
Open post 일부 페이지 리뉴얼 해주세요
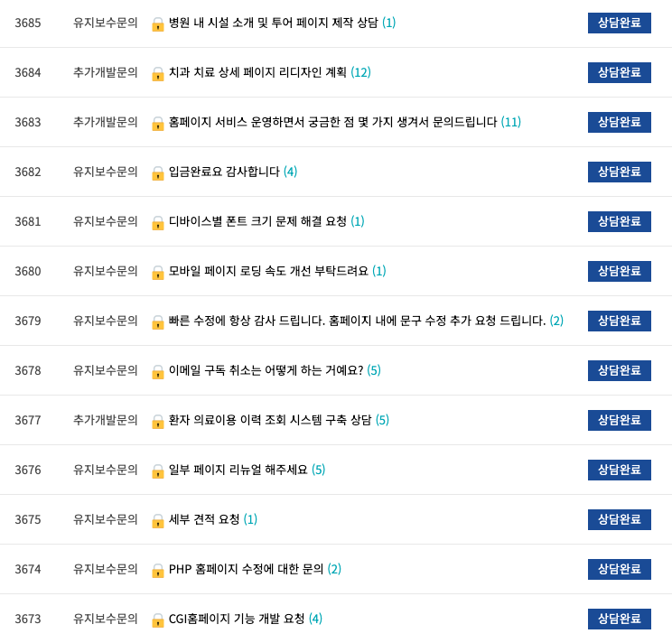coord(238,470)
